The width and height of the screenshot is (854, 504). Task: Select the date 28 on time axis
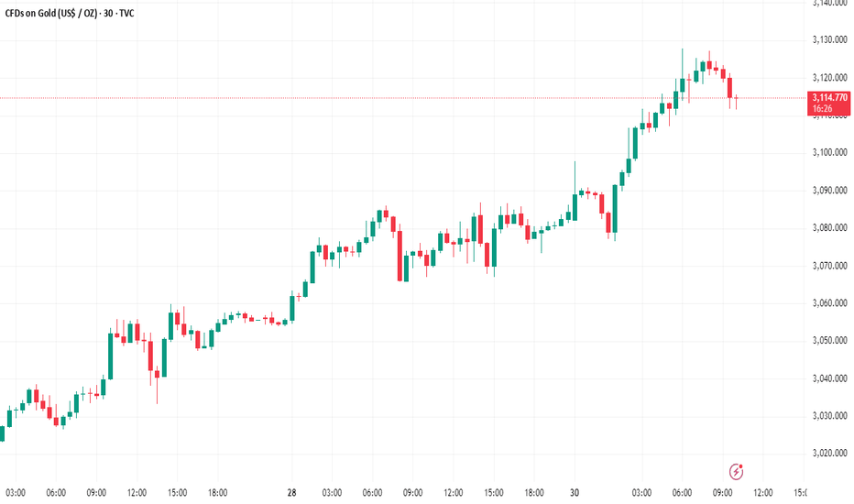[x=292, y=493]
